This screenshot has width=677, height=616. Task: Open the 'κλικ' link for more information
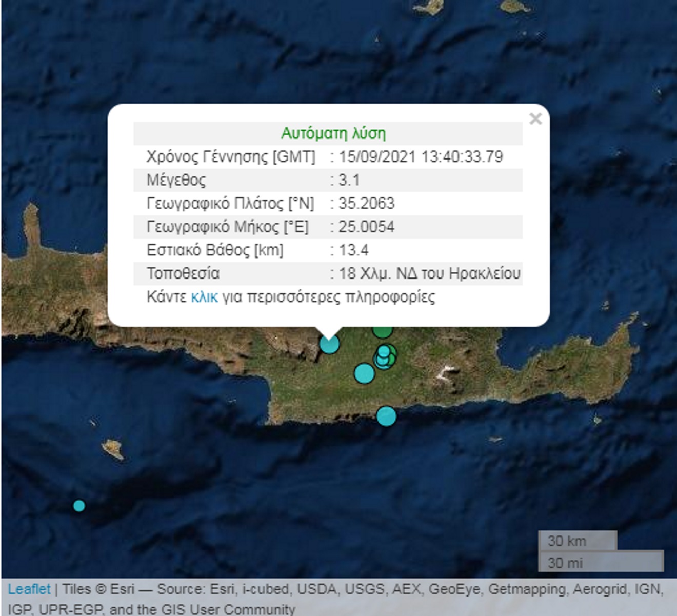pyautogui.click(x=204, y=297)
